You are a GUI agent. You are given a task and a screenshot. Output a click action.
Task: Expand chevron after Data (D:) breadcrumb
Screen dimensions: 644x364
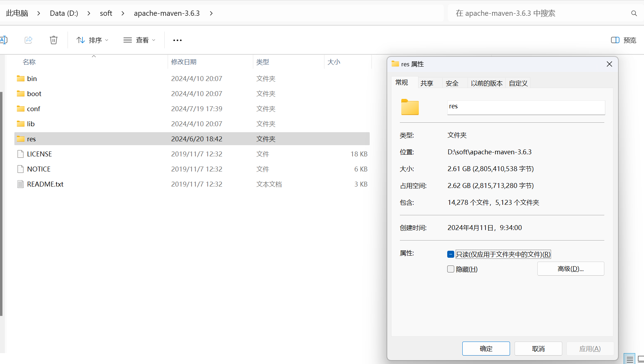coord(89,13)
